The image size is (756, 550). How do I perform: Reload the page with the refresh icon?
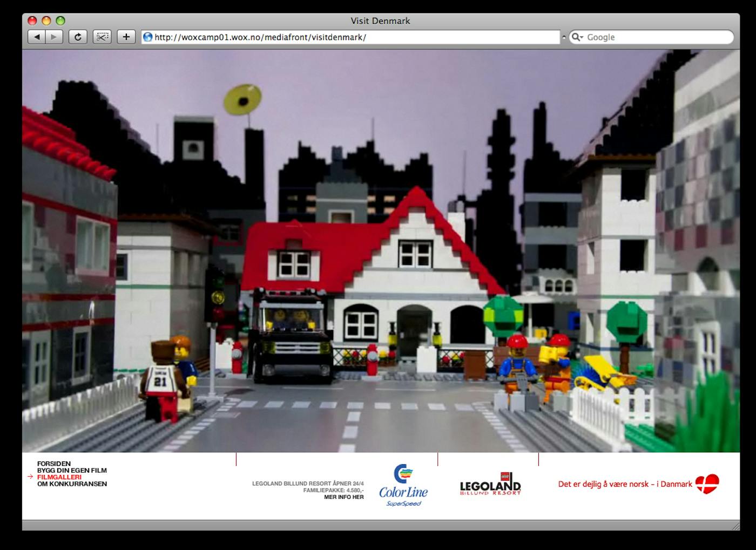78,37
